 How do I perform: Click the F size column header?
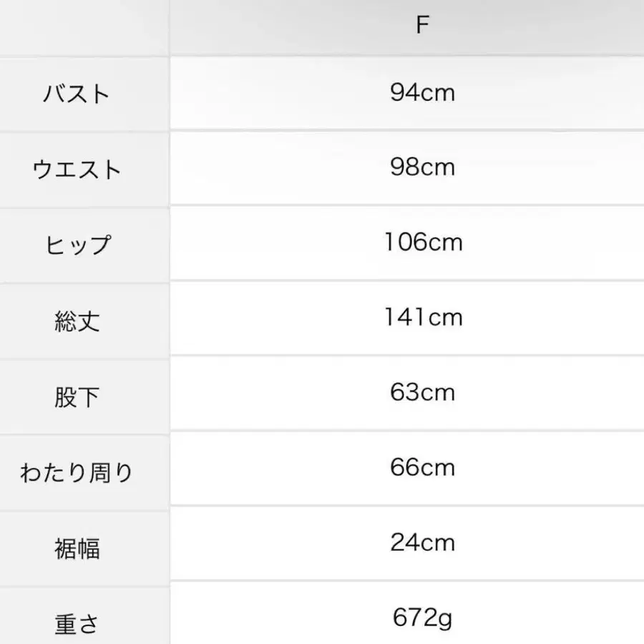(422, 26)
